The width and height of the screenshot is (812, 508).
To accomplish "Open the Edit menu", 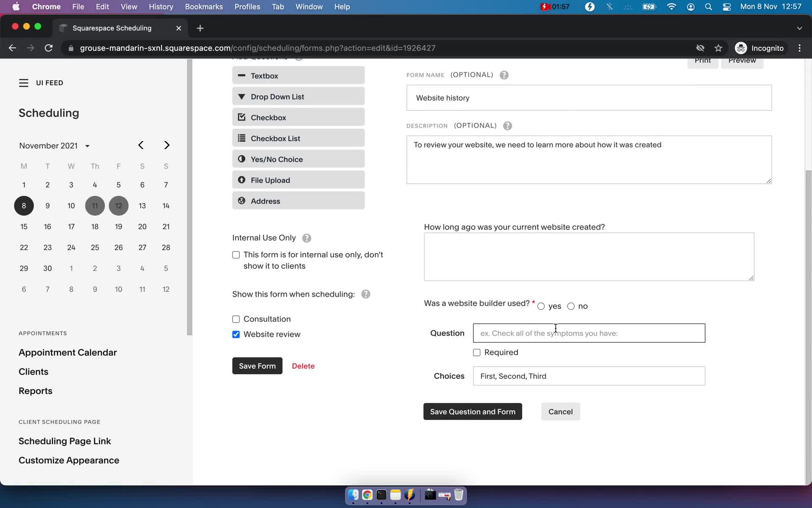I will coord(102,7).
